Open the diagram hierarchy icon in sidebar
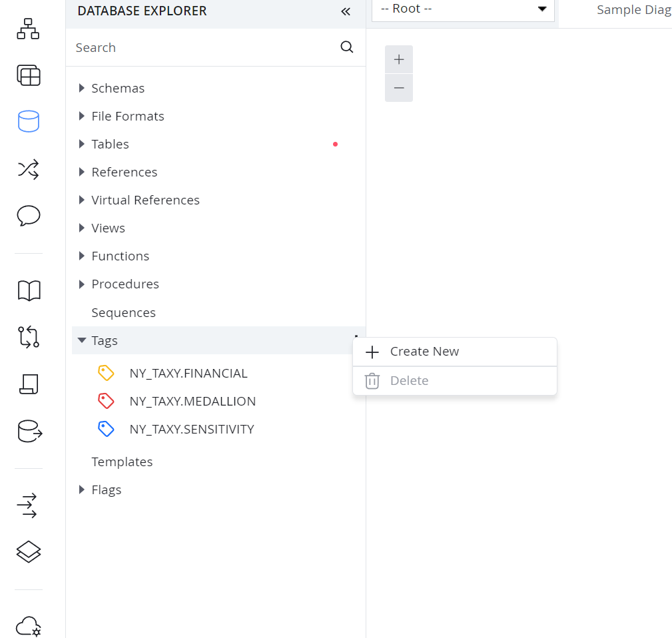The height and width of the screenshot is (638, 672). [x=29, y=29]
